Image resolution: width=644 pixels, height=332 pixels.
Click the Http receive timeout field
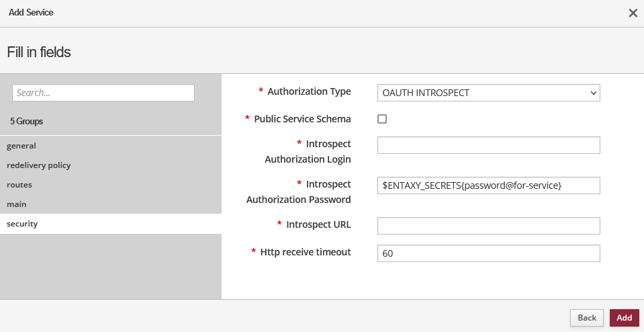[488, 253]
